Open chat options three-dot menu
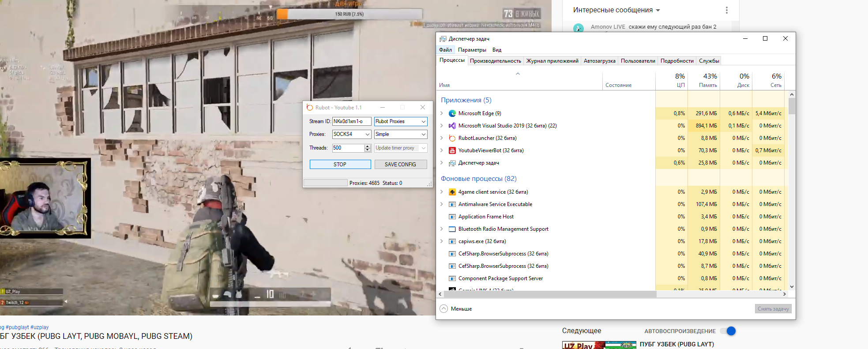 pos(726,10)
